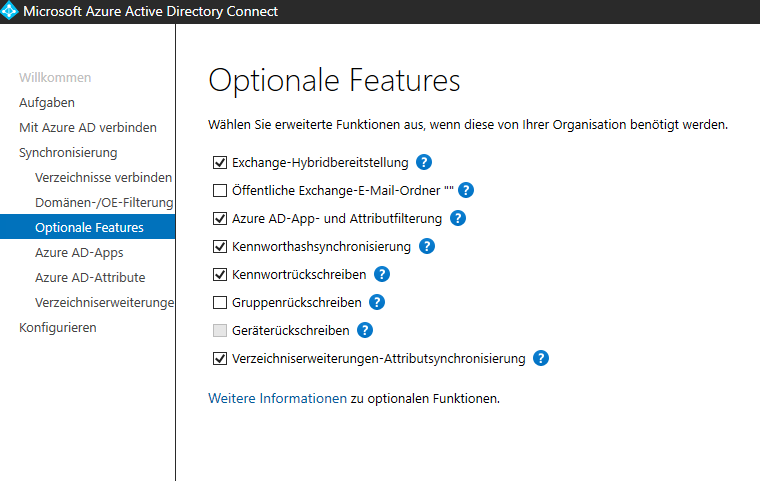The image size is (760, 481).
Task: Go to Verzeichniserweiterungen step
Action: (104, 303)
